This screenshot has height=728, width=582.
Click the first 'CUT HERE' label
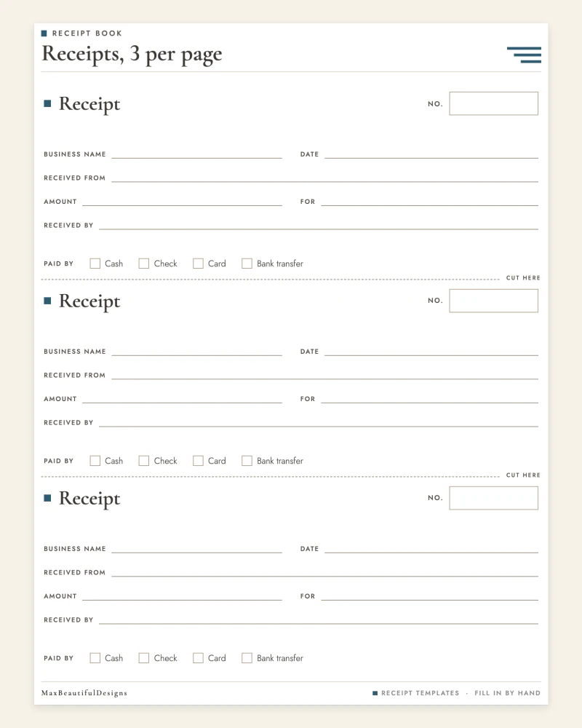click(x=523, y=277)
